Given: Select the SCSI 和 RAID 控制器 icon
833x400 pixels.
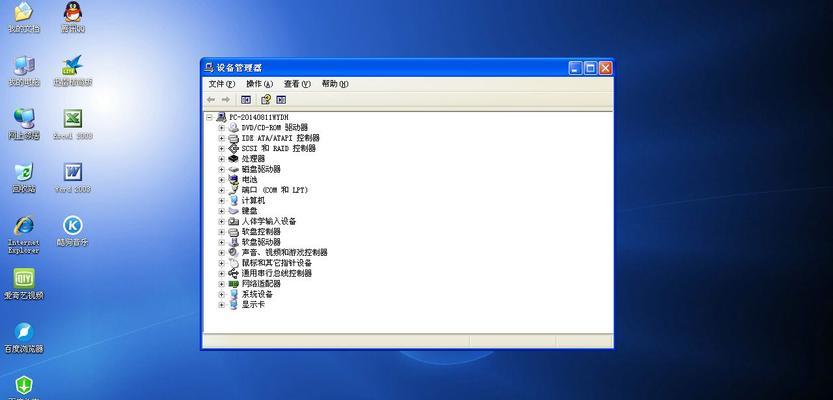Looking at the screenshot, I should click(x=233, y=148).
